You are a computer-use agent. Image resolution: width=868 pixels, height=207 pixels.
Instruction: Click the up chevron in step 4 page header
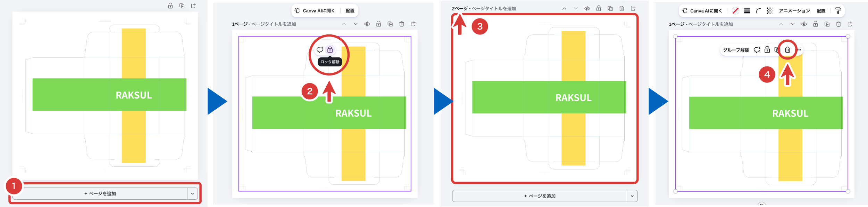[x=781, y=24]
